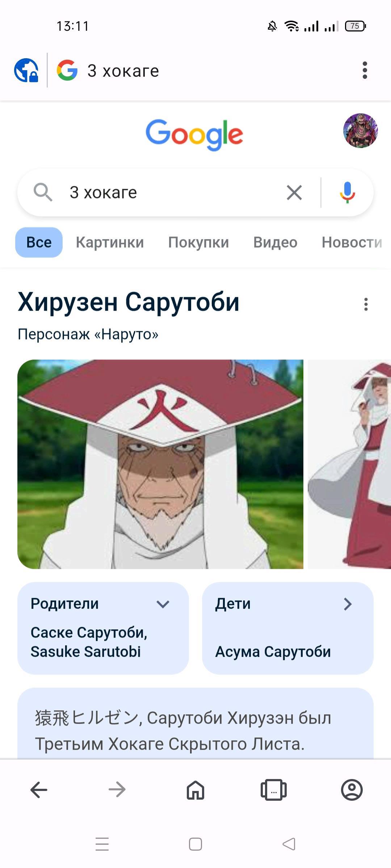Open the knowledge panel more options dots
This screenshot has height=868, width=391.
[x=366, y=305]
